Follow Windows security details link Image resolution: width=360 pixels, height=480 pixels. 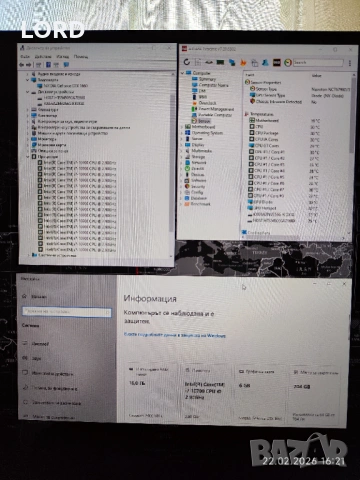tap(175, 335)
